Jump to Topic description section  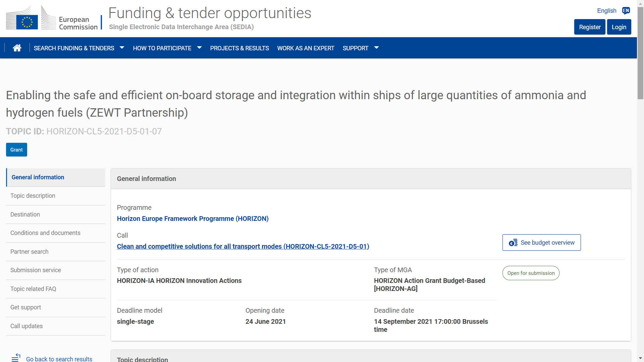pos(56,196)
